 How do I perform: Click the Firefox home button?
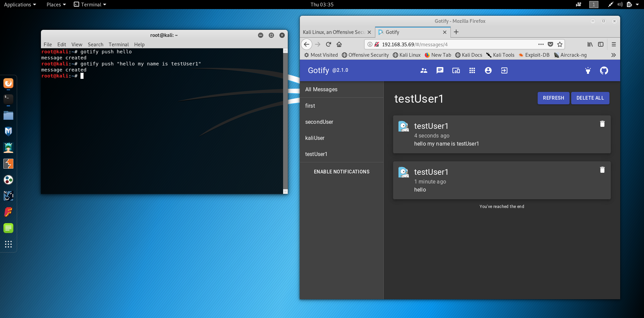click(x=339, y=44)
